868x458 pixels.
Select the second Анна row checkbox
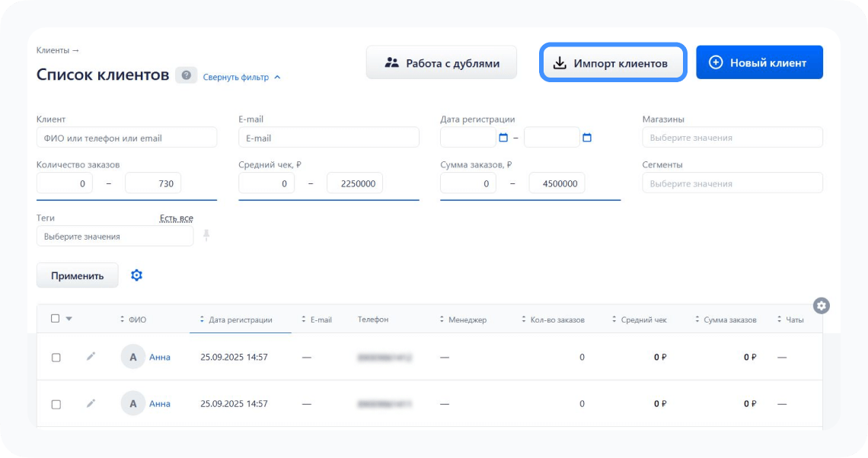[56, 403]
